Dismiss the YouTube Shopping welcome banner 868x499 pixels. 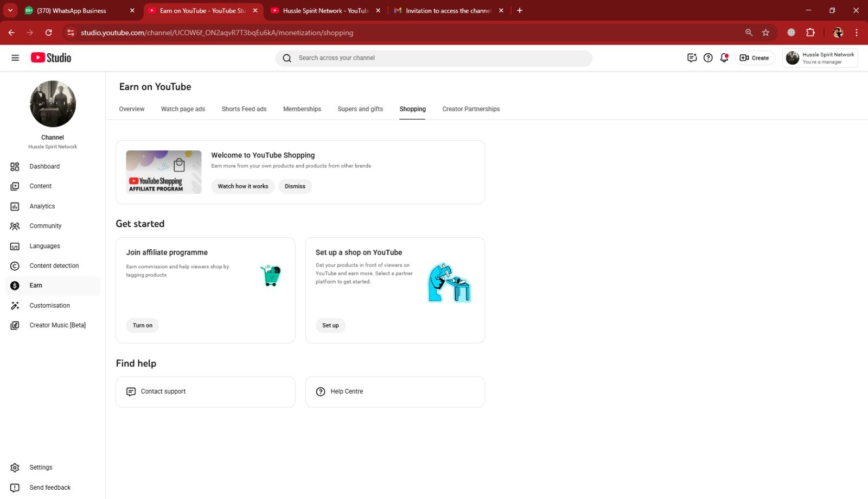point(295,186)
